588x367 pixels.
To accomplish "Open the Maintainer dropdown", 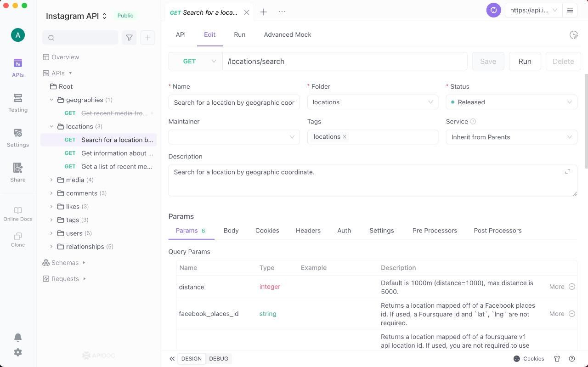I will click(234, 137).
